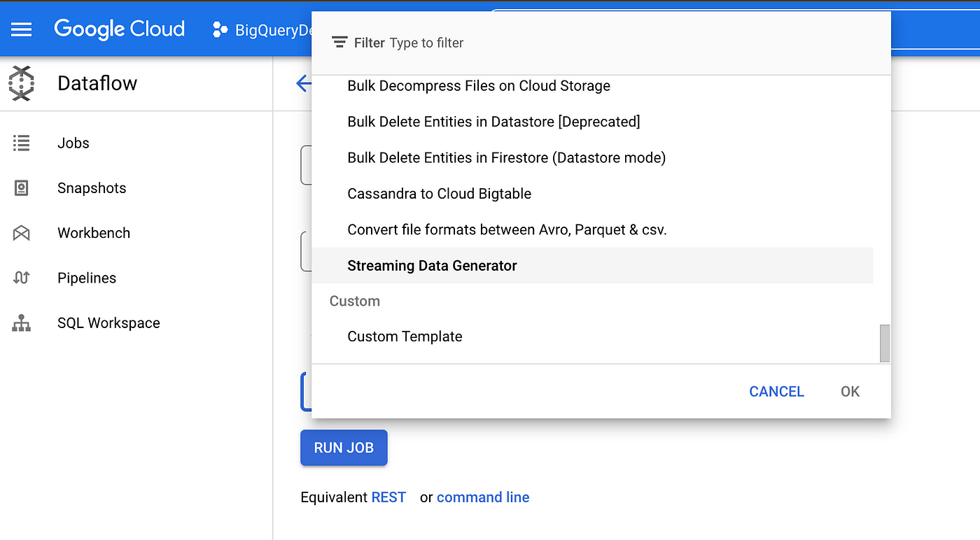Click the Dataflow product icon
The width and height of the screenshot is (980, 540).
22,83
